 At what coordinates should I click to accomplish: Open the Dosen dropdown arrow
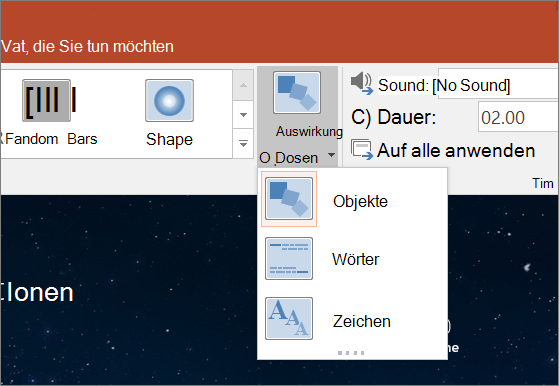[x=332, y=155]
